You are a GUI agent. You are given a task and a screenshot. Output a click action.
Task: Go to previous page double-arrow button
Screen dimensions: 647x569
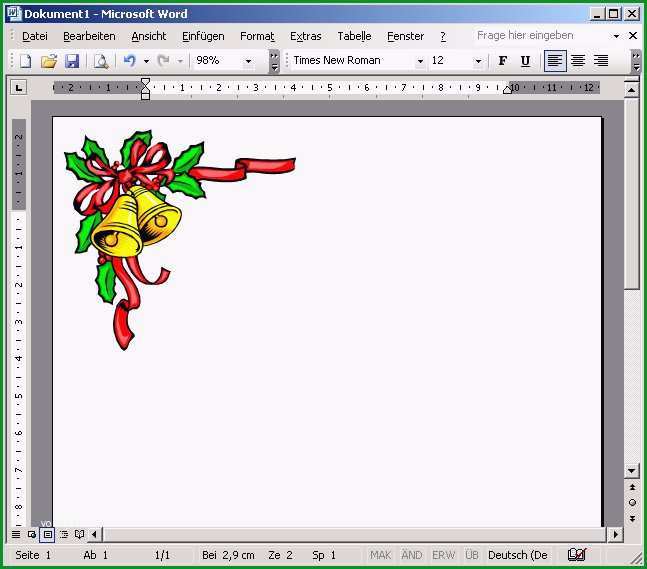click(632, 487)
